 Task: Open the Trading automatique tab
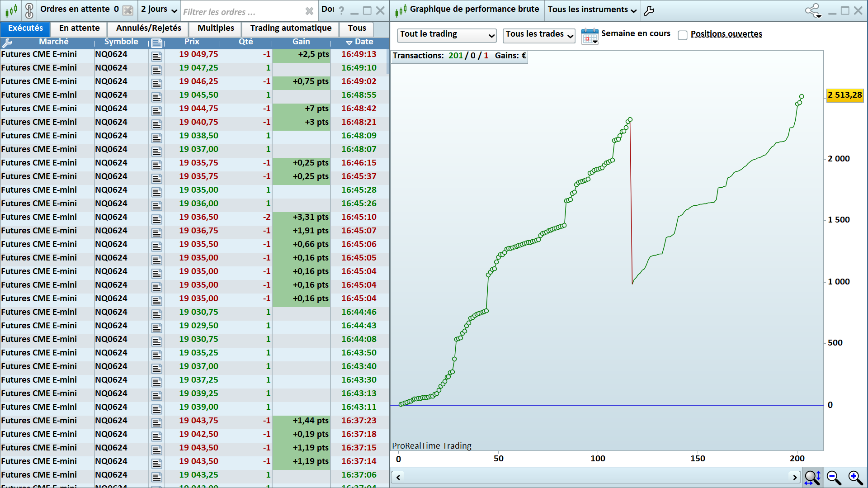pyautogui.click(x=291, y=28)
